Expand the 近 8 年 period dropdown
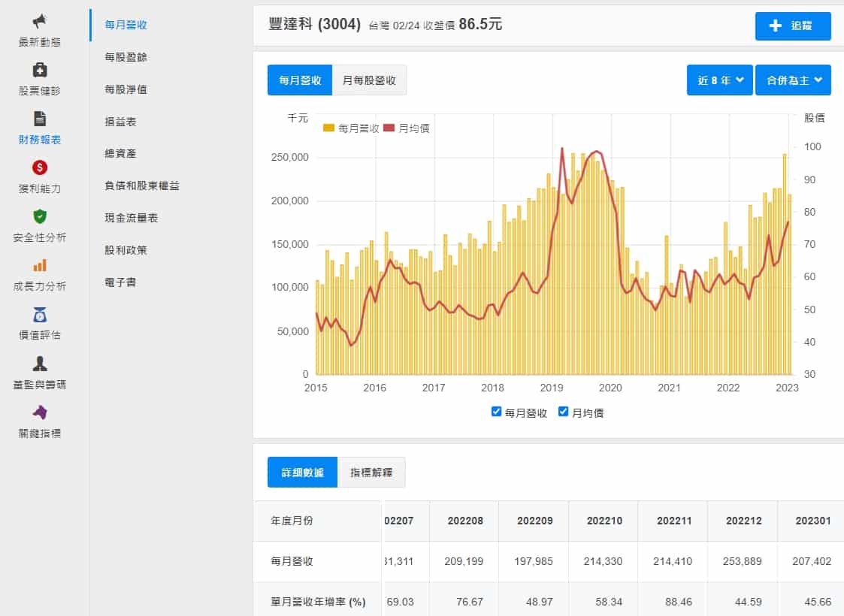Screen dimensions: 844x616 tap(720, 80)
